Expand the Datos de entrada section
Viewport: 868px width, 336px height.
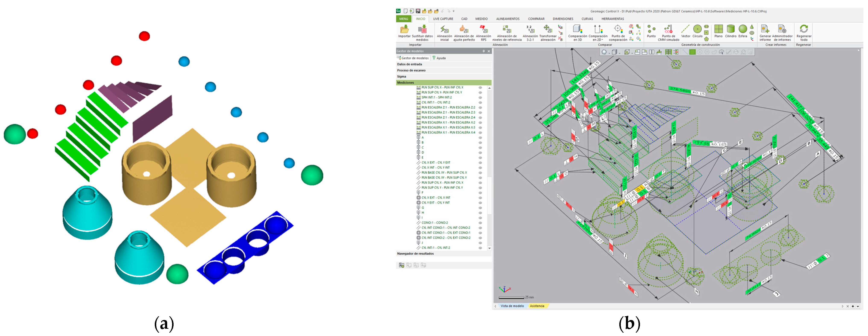tap(409, 64)
